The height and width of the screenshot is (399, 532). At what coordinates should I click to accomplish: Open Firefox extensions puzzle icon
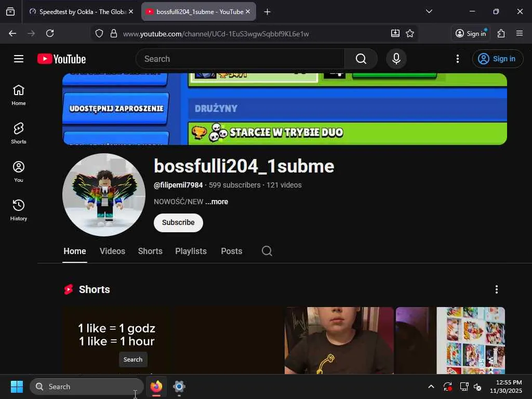tap(501, 33)
